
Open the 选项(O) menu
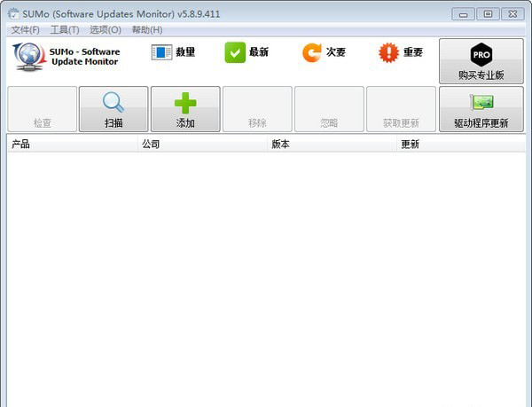[x=106, y=30]
